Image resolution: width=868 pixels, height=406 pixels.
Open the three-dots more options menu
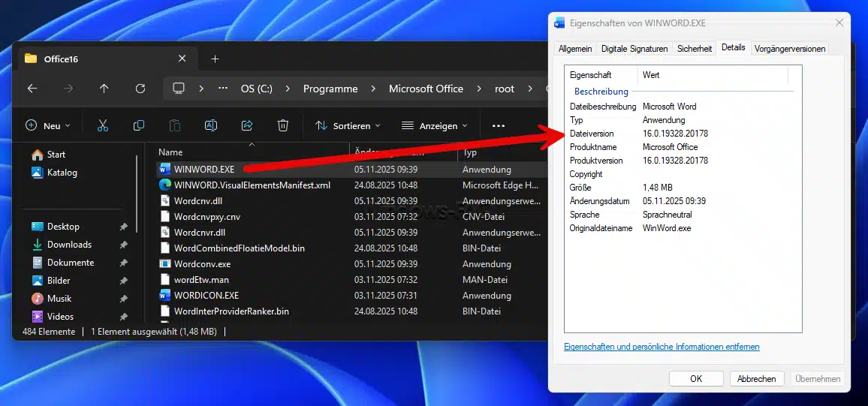[499, 125]
